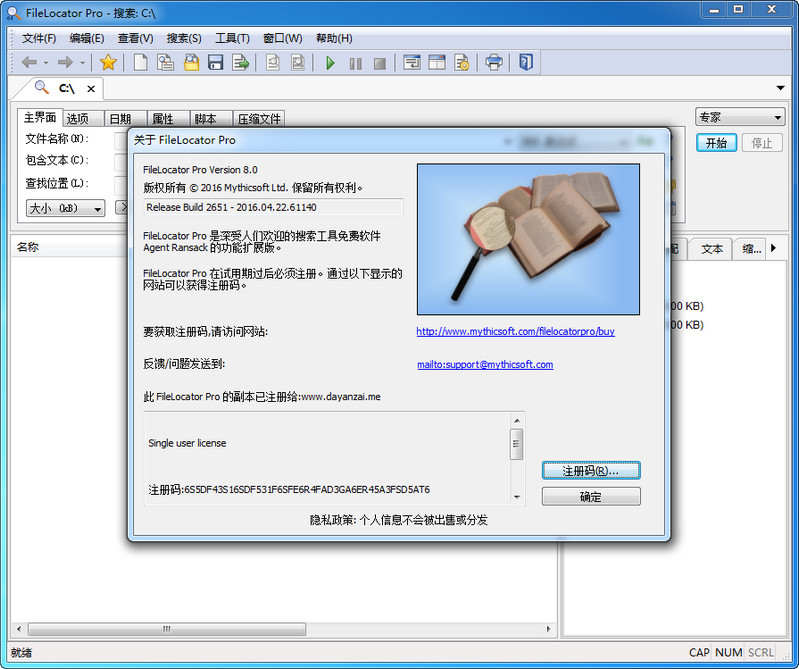The width and height of the screenshot is (799, 669).
Task: Click the split panes layout icon
Action: click(437, 63)
